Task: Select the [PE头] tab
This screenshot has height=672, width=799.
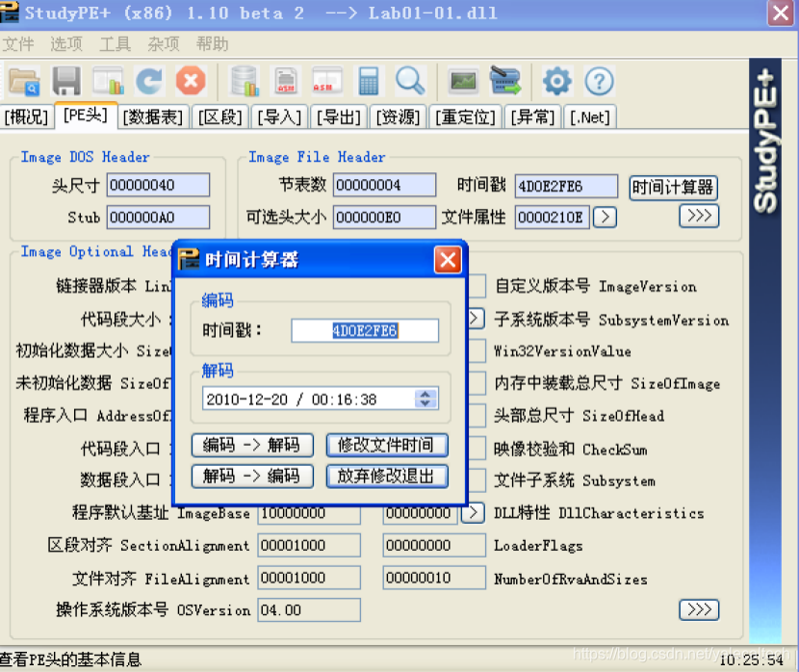Action: tap(86, 116)
